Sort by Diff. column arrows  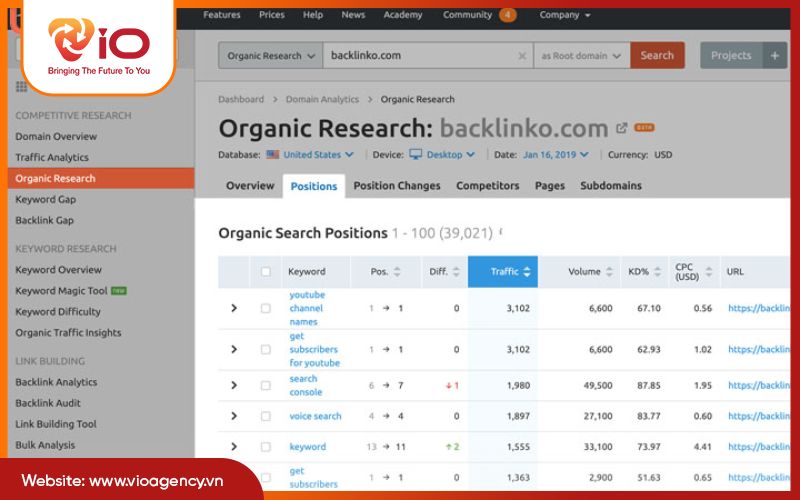point(456,272)
